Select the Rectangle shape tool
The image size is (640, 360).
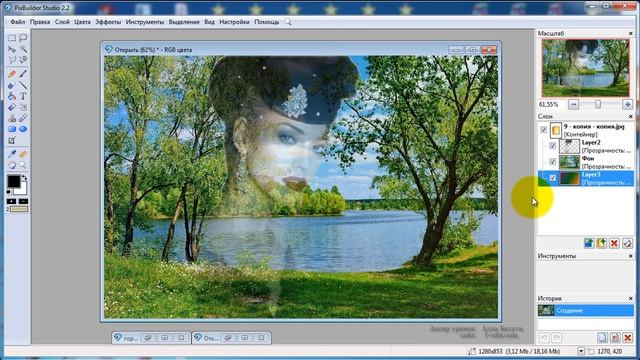click(12, 129)
